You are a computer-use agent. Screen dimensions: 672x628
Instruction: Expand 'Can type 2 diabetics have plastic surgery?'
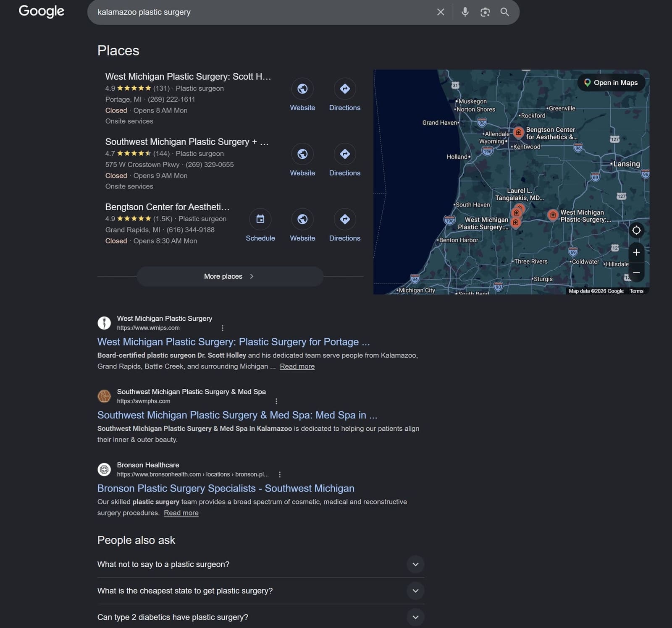coord(261,617)
